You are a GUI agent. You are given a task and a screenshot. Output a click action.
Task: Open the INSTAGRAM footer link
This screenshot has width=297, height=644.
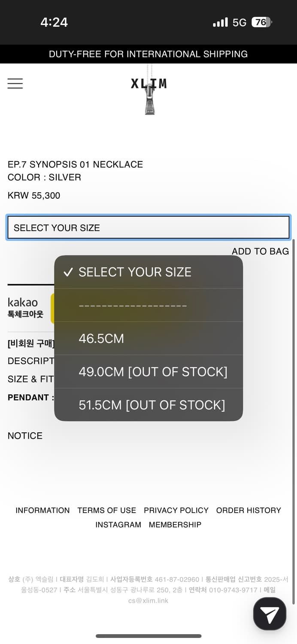click(x=118, y=525)
